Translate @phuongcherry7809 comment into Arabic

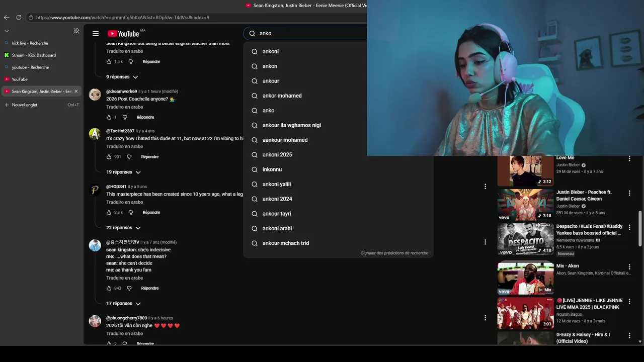(125, 333)
